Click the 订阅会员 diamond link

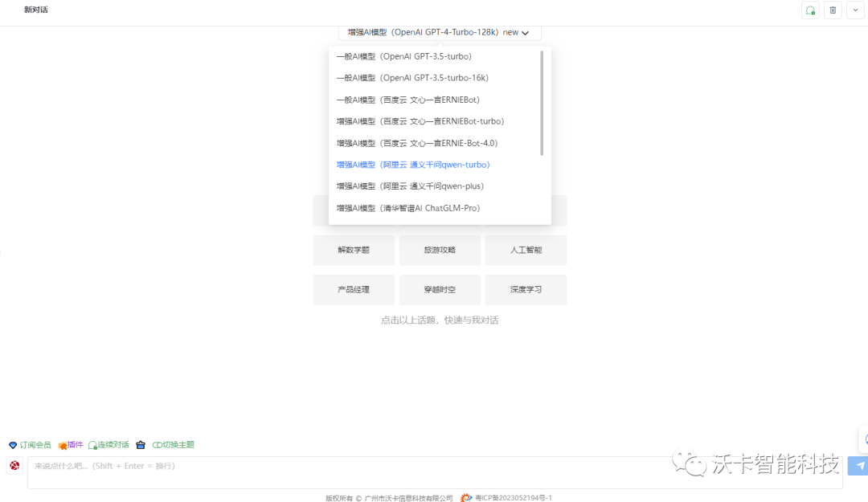click(x=30, y=445)
